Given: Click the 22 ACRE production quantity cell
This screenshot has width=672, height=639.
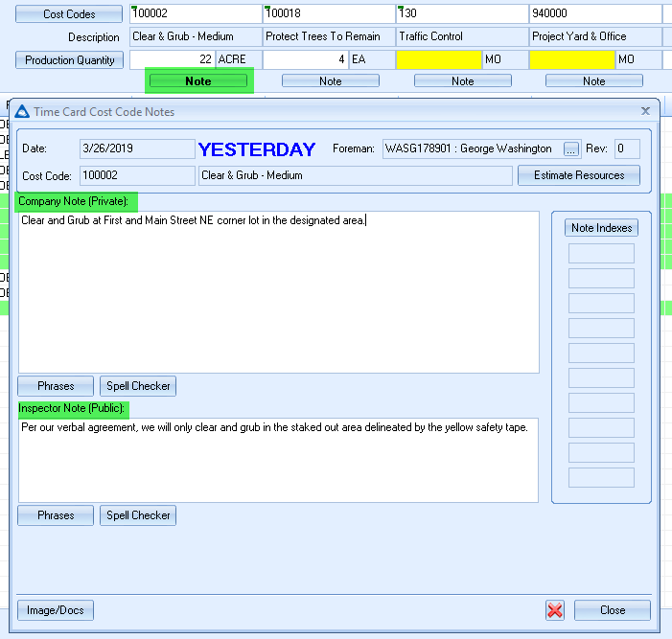Looking at the screenshot, I should [173, 59].
